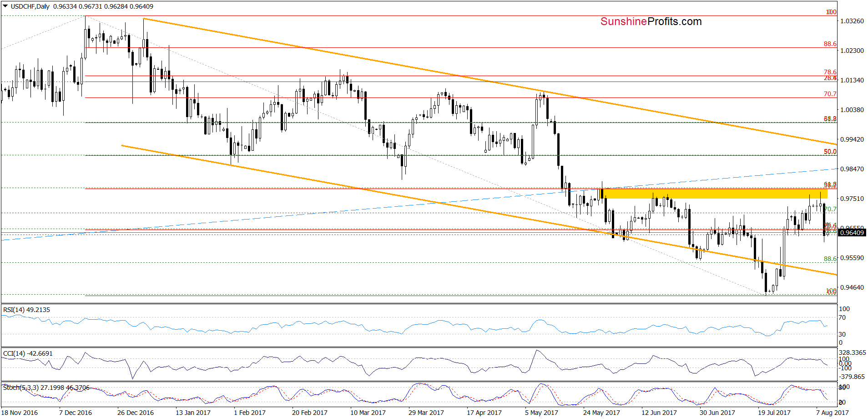Click the 1 Feb 2017 date label
Viewport: 868px width, 419px height.
click(x=250, y=413)
